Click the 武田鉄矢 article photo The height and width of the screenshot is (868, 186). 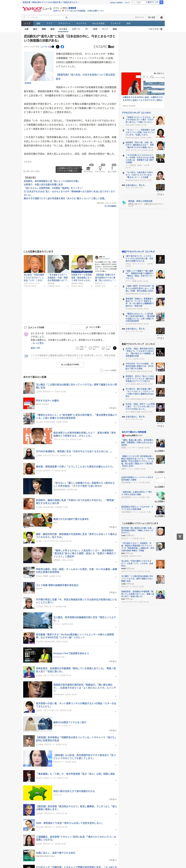click(39, 66)
